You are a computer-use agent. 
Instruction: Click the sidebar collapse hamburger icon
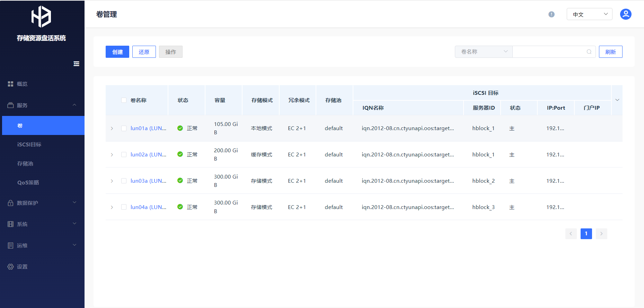click(76, 64)
